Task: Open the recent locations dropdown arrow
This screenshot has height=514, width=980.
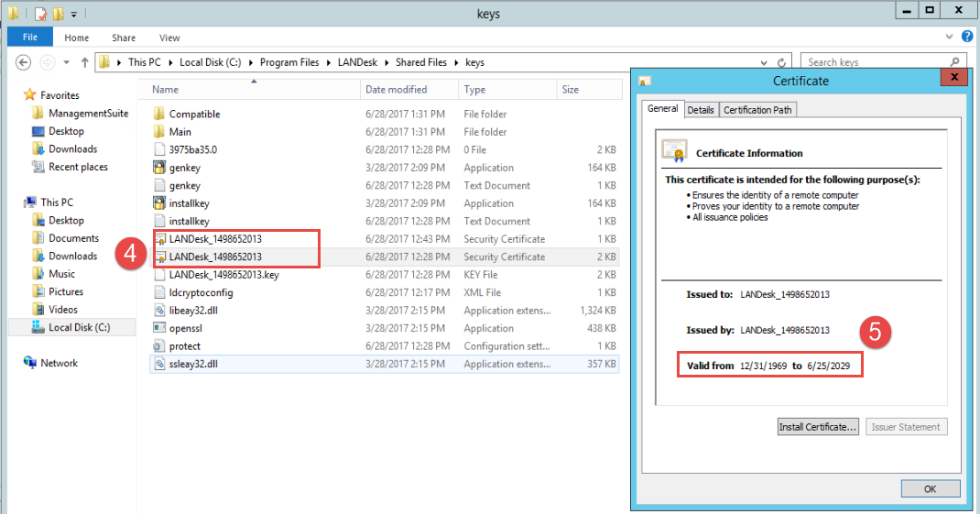Action: (68, 62)
